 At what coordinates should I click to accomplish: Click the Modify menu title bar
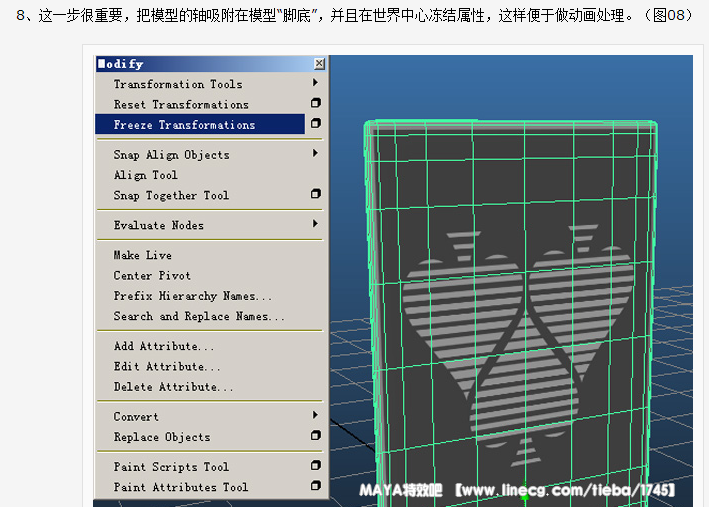click(x=200, y=64)
